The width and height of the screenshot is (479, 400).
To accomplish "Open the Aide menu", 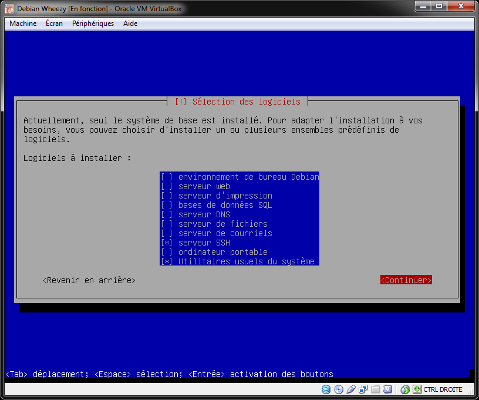I will point(130,23).
